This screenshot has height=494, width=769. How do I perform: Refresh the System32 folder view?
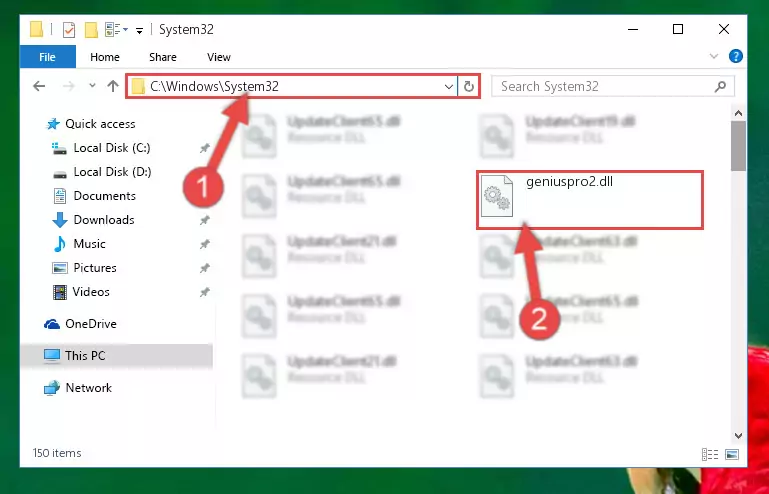point(469,87)
